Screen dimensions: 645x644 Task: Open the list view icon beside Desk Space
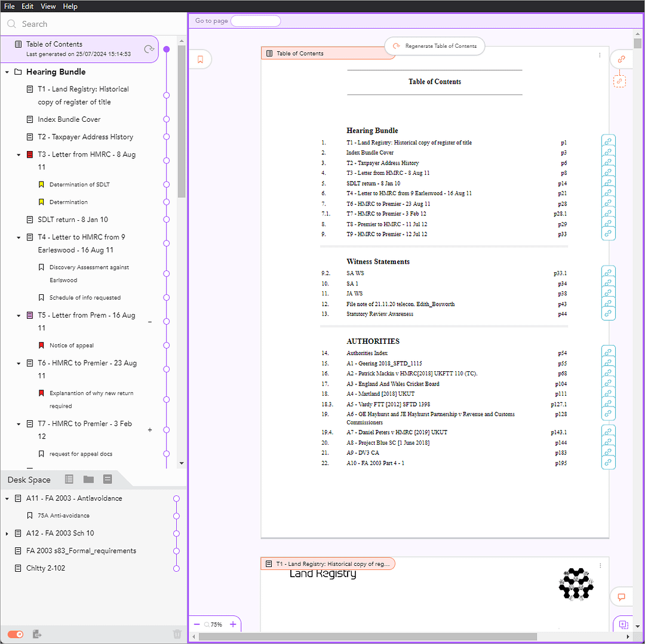tap(69, 479)
